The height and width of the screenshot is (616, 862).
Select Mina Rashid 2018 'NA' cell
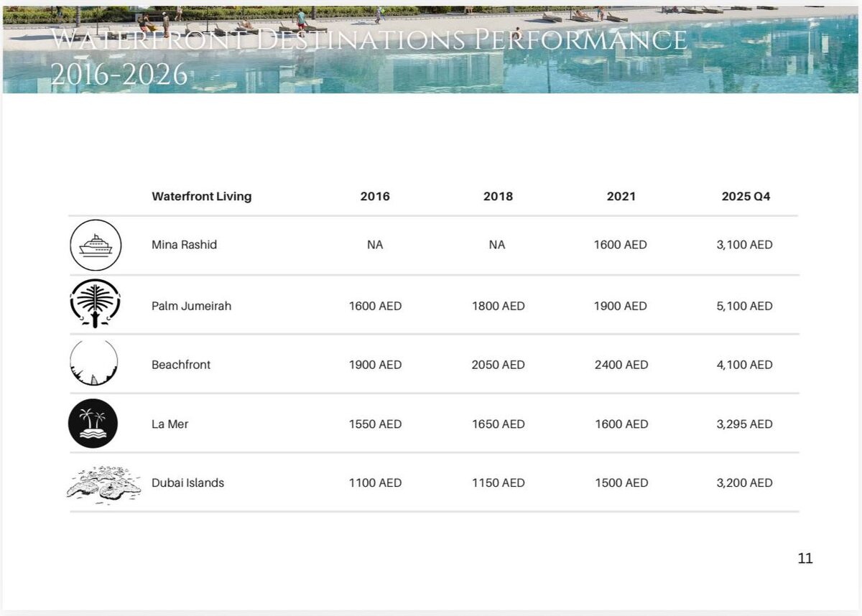point(497,245)
